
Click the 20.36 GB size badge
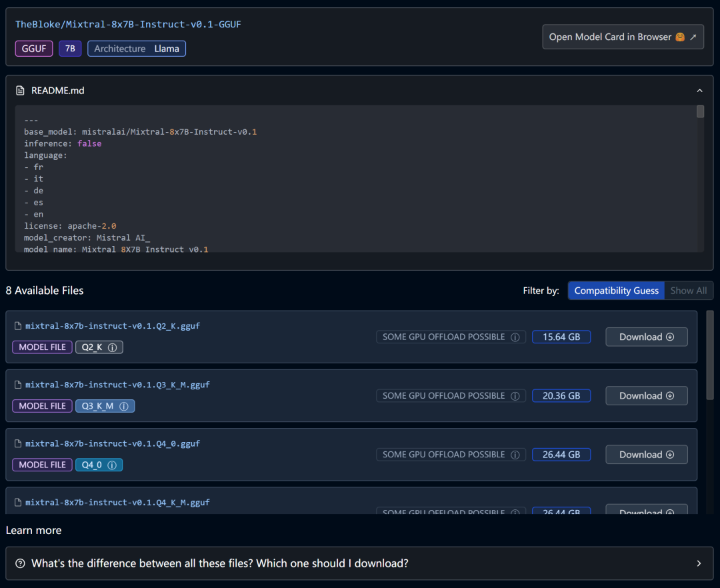(561, 396)
